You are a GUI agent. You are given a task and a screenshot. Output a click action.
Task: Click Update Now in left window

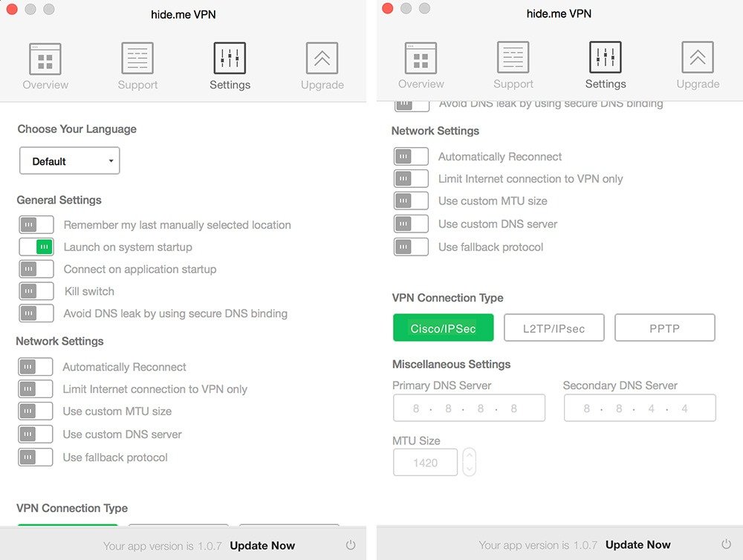(262, 546)
